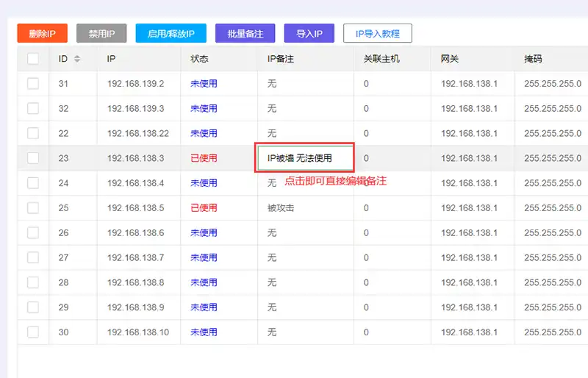
Task: Click IP address 192.168.138.10
Action: (138, 332)
